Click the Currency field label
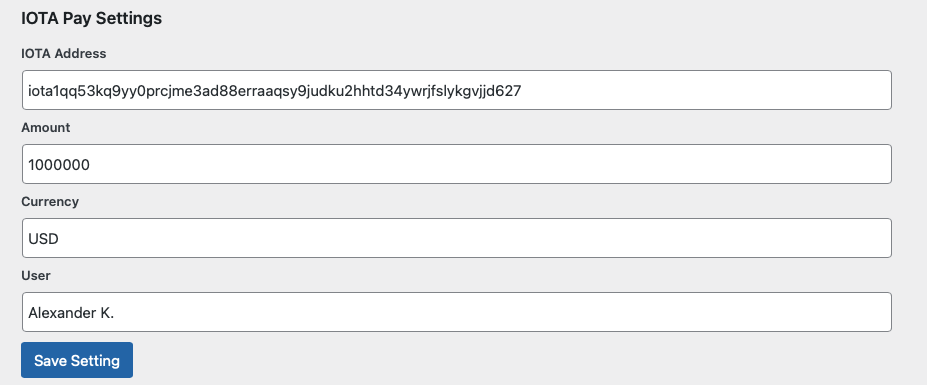 click(50, 202)
